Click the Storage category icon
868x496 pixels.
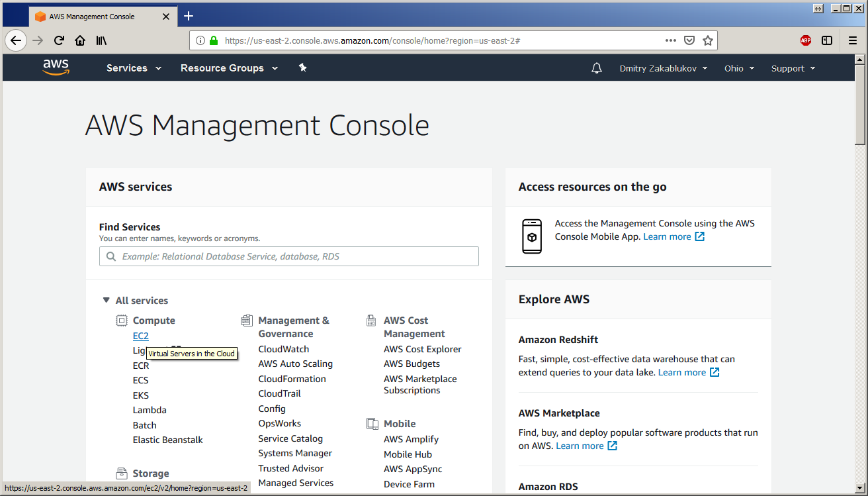click(x=122, y=473)
